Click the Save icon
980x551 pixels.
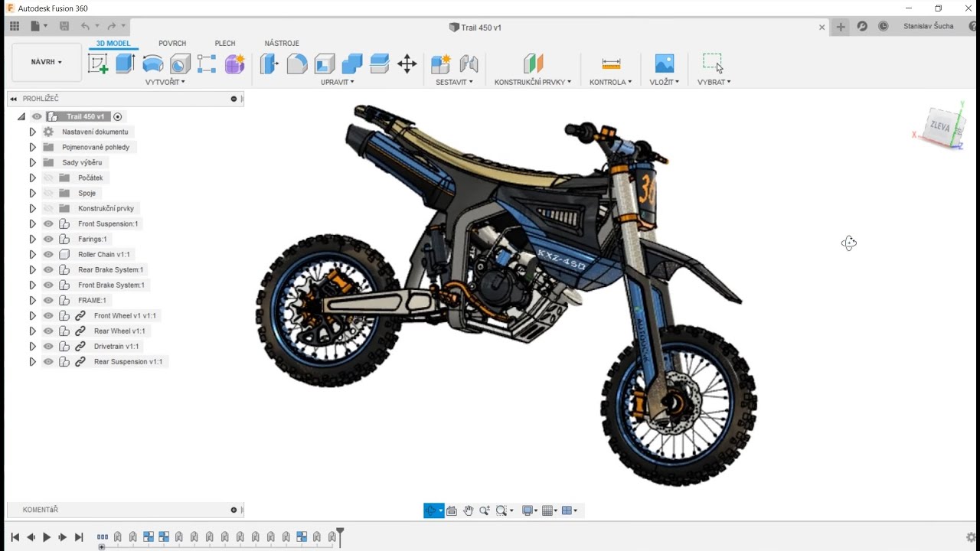(64, 27)
